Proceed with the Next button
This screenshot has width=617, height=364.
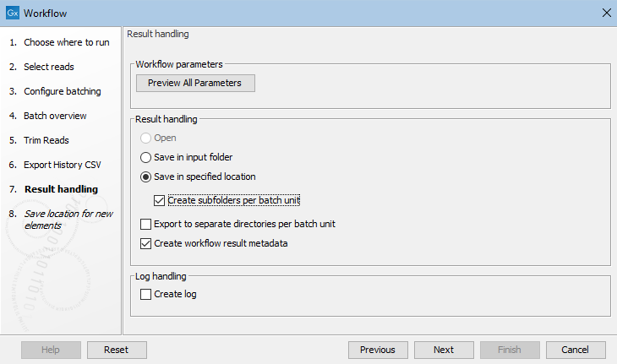(x=443, y=350)
